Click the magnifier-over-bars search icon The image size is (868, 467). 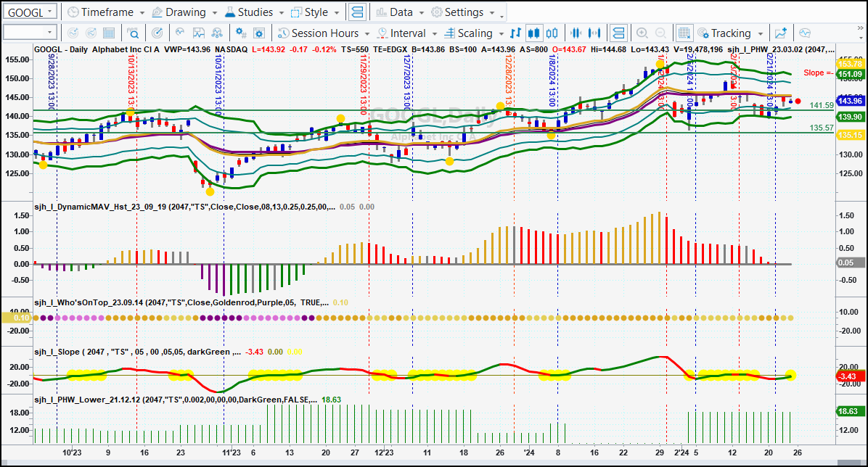133,33
